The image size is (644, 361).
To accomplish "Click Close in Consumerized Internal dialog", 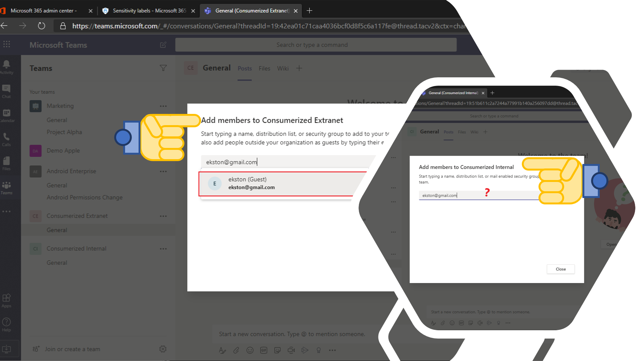I will [561, 269].
